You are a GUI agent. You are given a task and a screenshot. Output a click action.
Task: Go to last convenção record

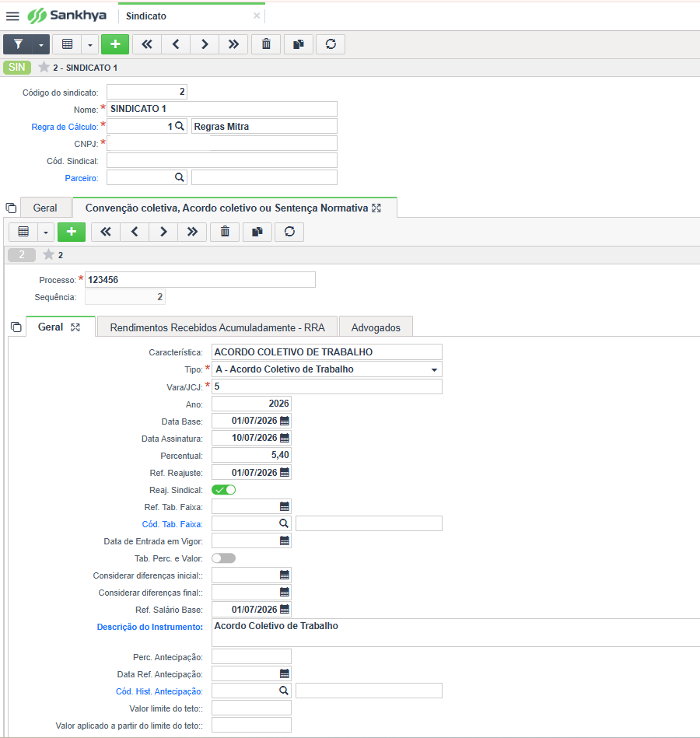tap(192, 232)
